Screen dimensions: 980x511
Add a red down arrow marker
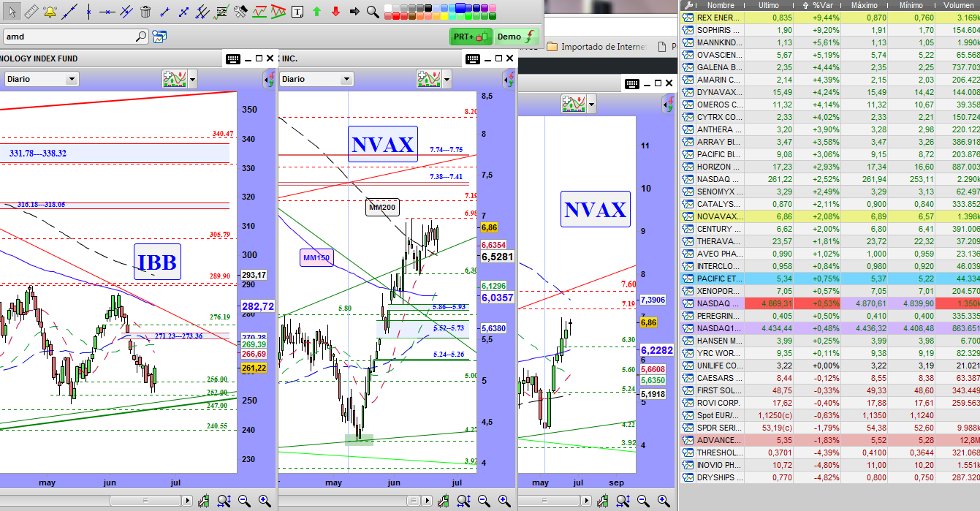[x=335, y=11]
